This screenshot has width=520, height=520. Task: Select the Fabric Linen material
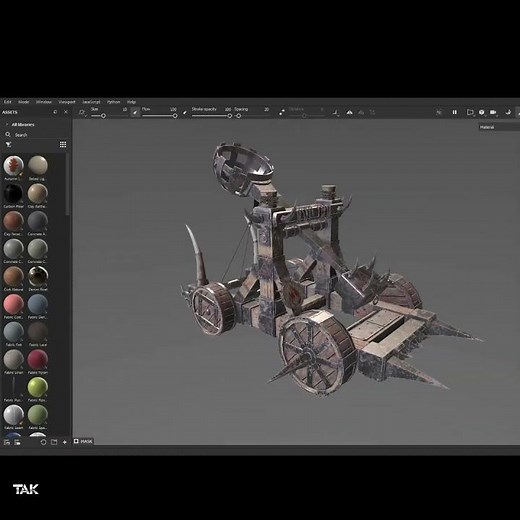tap(14, 359)
